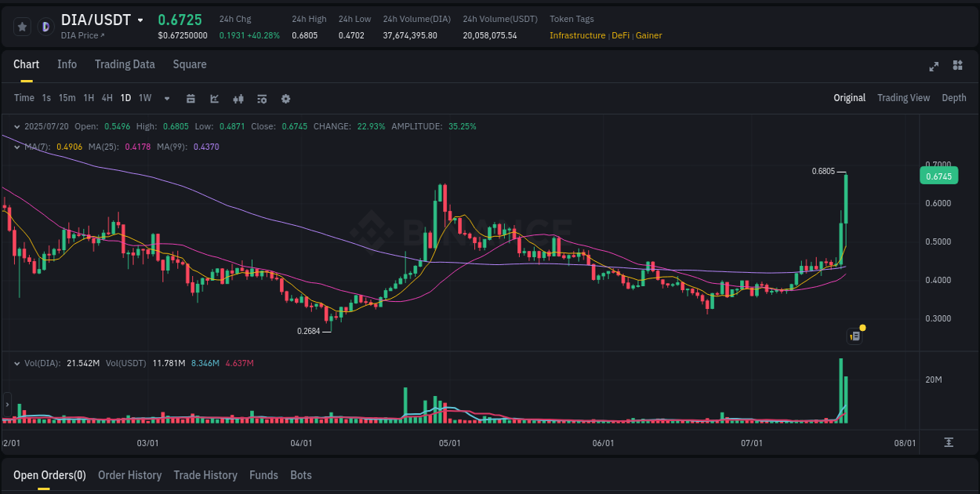The height and width of the screenshot is (494, 980).
Task: Switch to the Trading View tab
Action: tap(903, 98)
